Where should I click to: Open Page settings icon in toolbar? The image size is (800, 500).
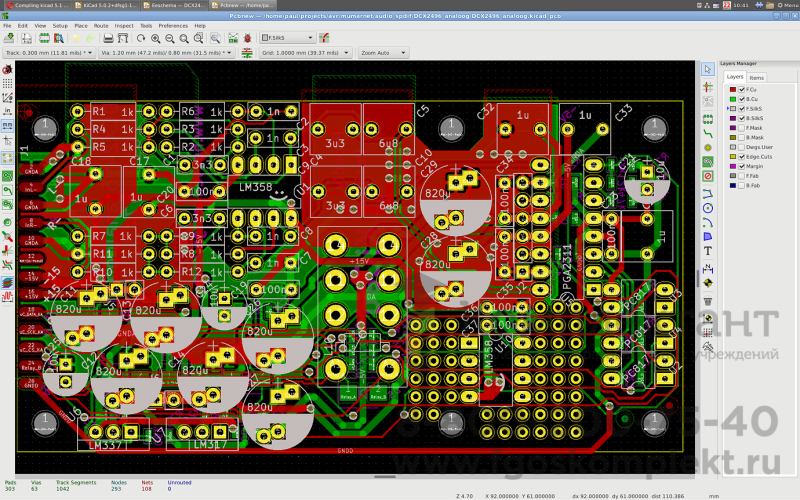27,38
